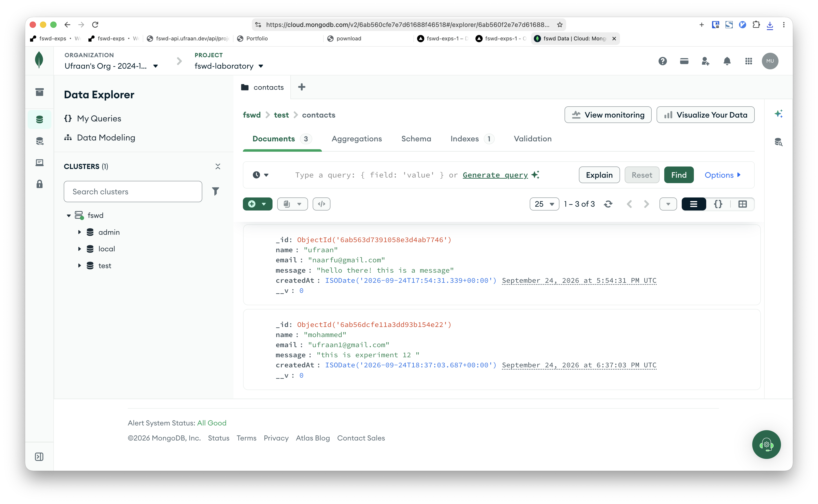The height and width of the screenshot is (504, 818).
Task: Click the invite user icon
Action: [x=705, y=61]
